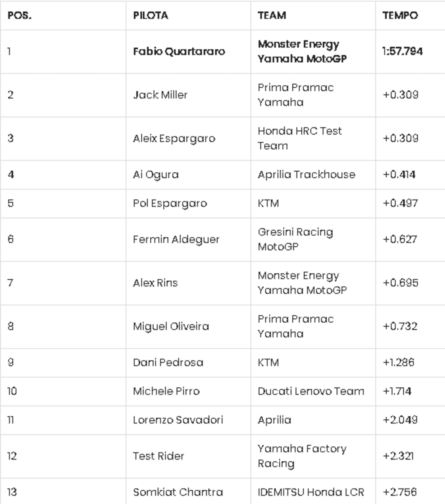Select Lorenzo Savadori's name
445x504 pixels.
178,420
